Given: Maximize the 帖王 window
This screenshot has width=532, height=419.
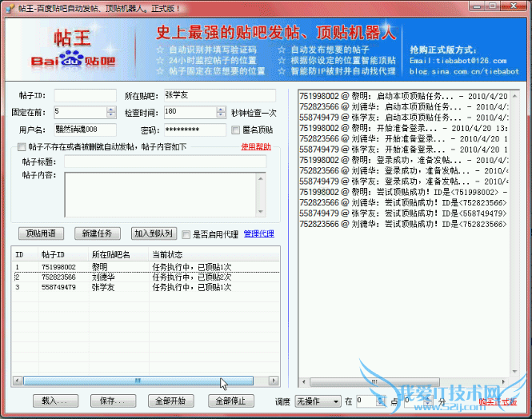Looking at the screenshot, I should point(494,6).
